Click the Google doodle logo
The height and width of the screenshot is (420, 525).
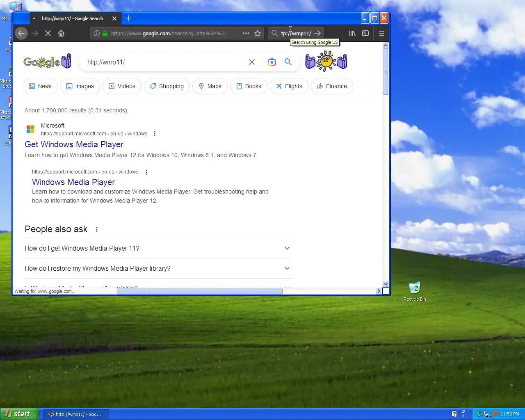(47, 62)
